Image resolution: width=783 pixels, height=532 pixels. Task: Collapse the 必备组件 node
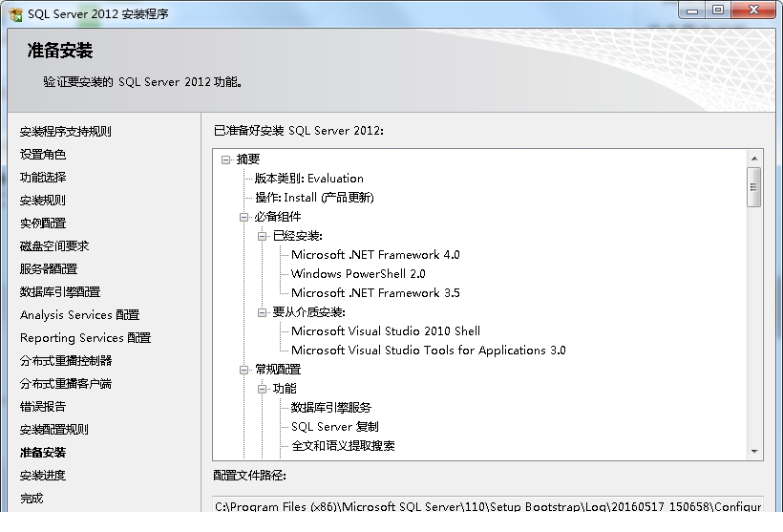[x=243, y=218]
